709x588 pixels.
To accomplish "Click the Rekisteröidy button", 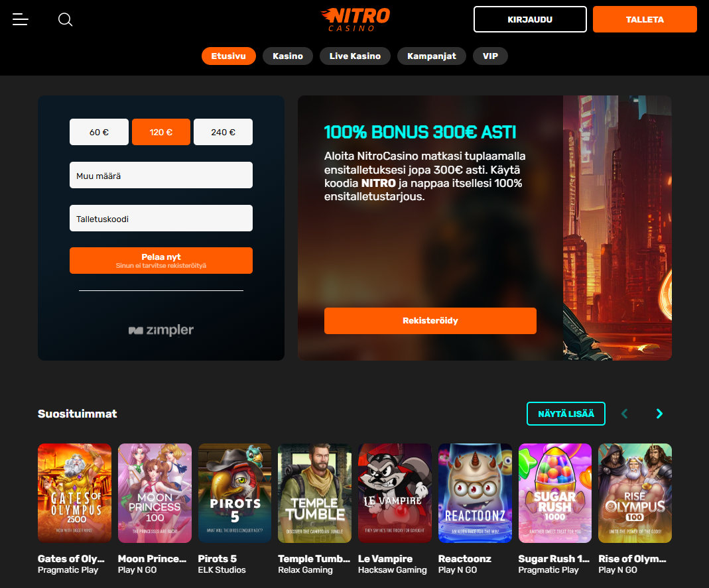I will click(430, 321).
